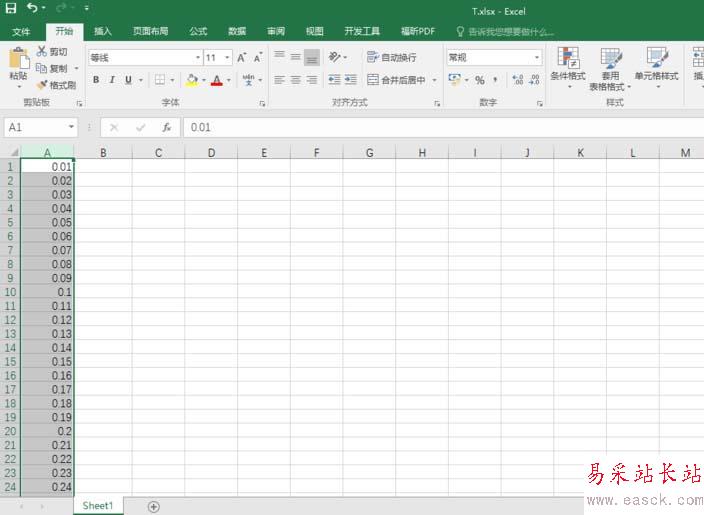Select entire sheet with corner triangle
This screenshot has width=704, height=515.
14,153
